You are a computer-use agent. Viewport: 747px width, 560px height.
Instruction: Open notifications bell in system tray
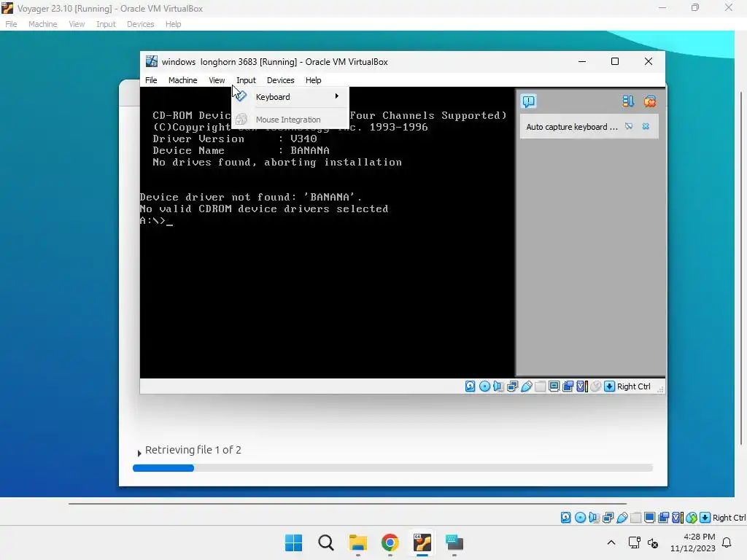pyautogui.click(x=727, y=542)
